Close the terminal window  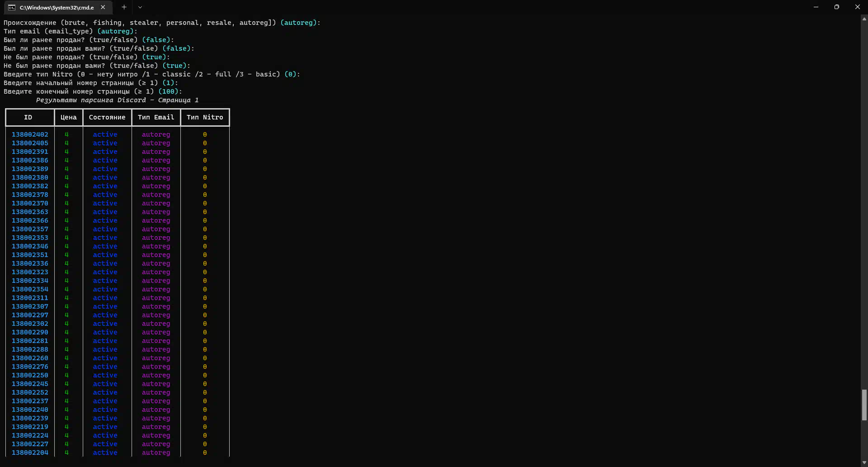858,7
